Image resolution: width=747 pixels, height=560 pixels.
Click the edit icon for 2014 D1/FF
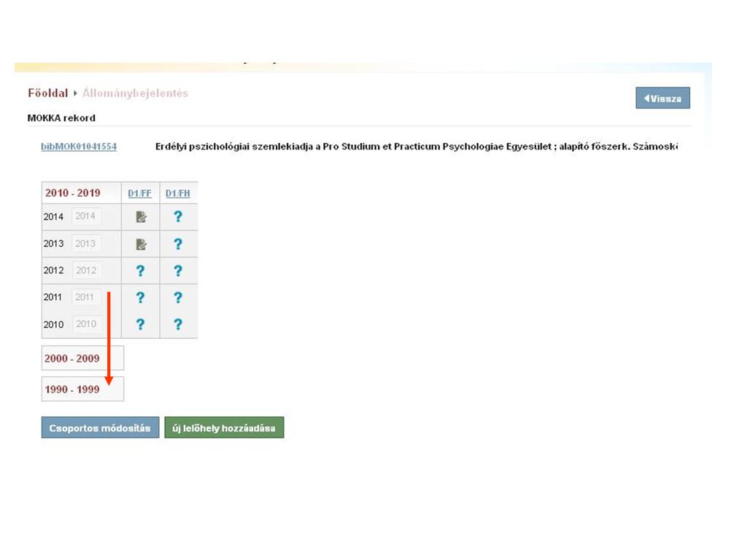(141, 217)
